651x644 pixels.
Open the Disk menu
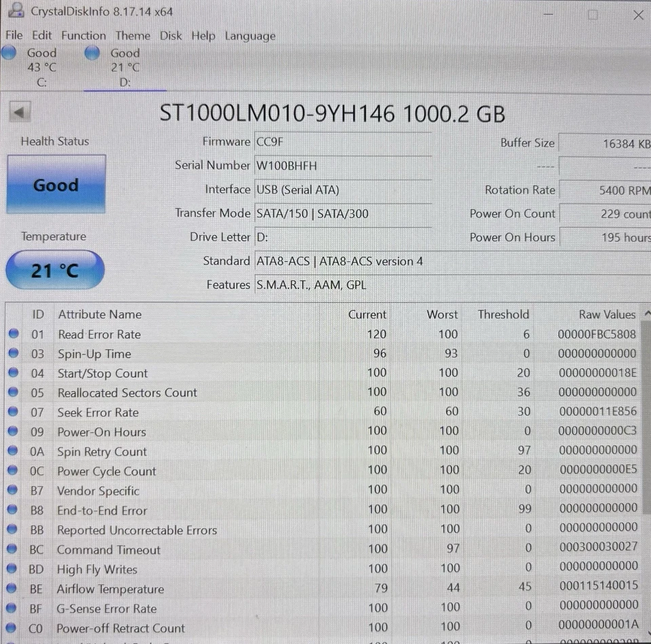tap(170, 35)
